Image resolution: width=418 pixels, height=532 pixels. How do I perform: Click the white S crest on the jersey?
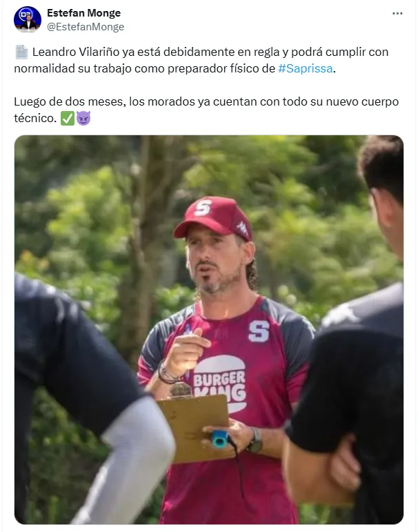tap(259, 331)
